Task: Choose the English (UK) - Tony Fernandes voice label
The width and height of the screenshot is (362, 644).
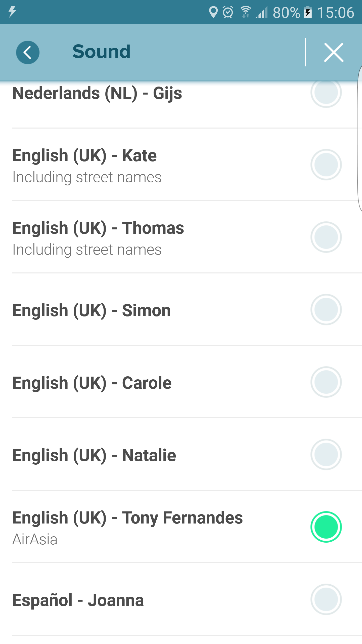Action: point(127,518)
